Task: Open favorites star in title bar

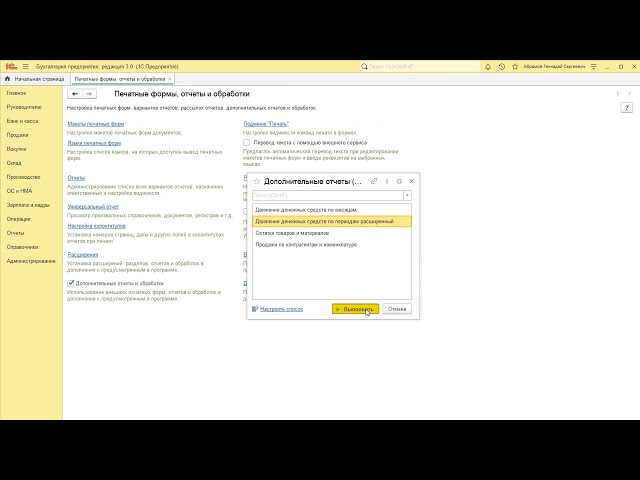Action: [x=515, y=66]
